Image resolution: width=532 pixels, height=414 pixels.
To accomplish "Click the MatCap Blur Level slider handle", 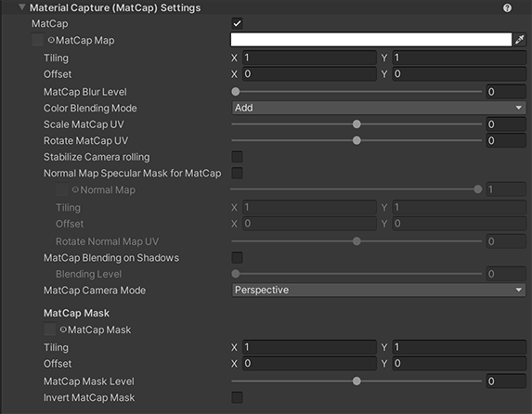I will (236, 92).
